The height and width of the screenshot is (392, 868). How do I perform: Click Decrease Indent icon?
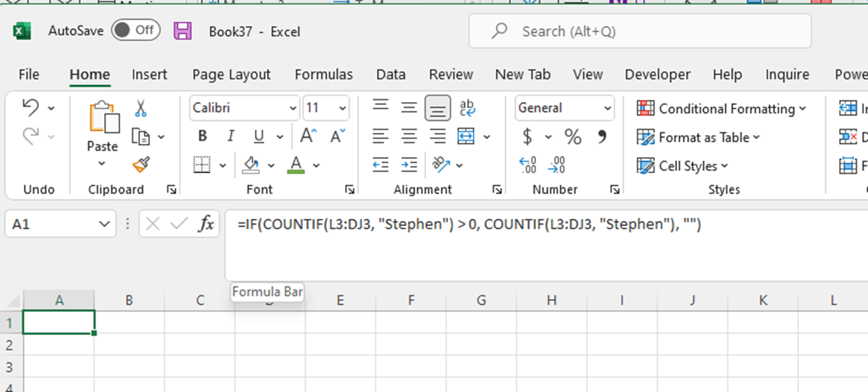381,165
